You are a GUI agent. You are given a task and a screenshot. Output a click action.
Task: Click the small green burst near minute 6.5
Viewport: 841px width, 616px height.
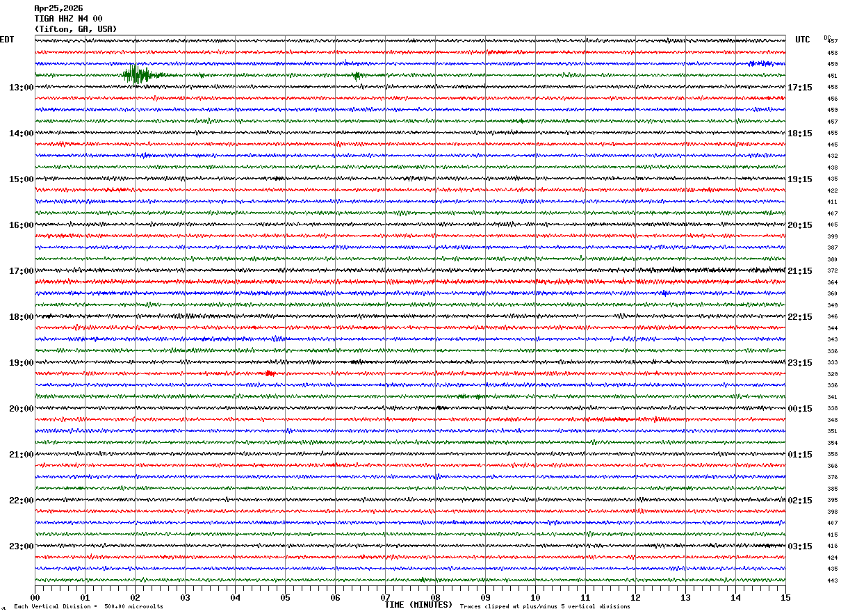click(357, 75)
